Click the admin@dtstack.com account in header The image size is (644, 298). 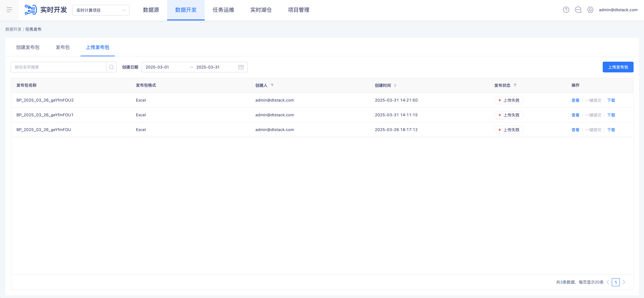click(618, 10)
